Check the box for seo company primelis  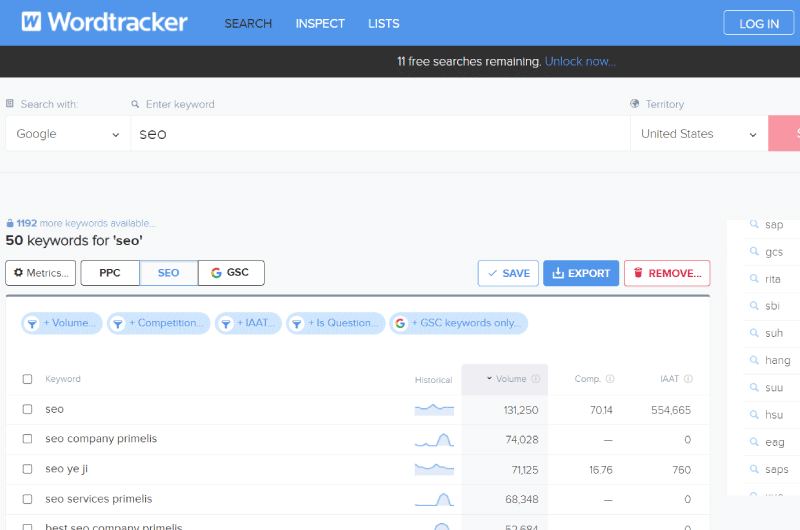coord(28,439)
